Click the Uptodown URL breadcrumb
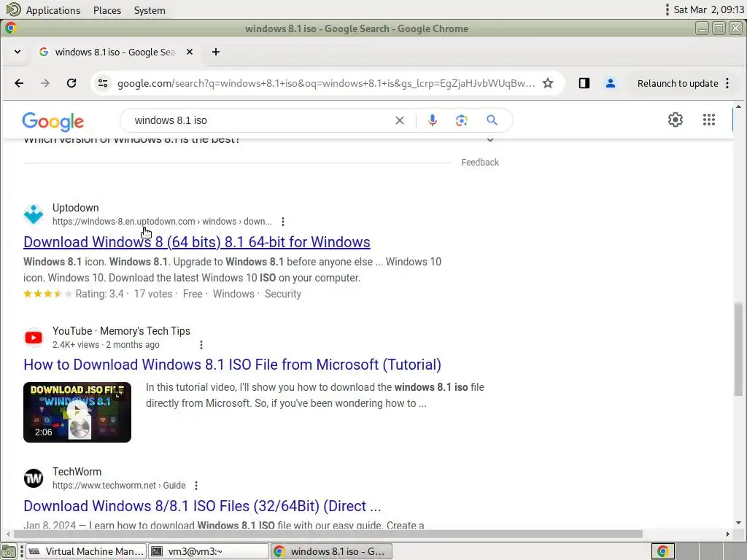747x560 pixels. pos(162,222)
